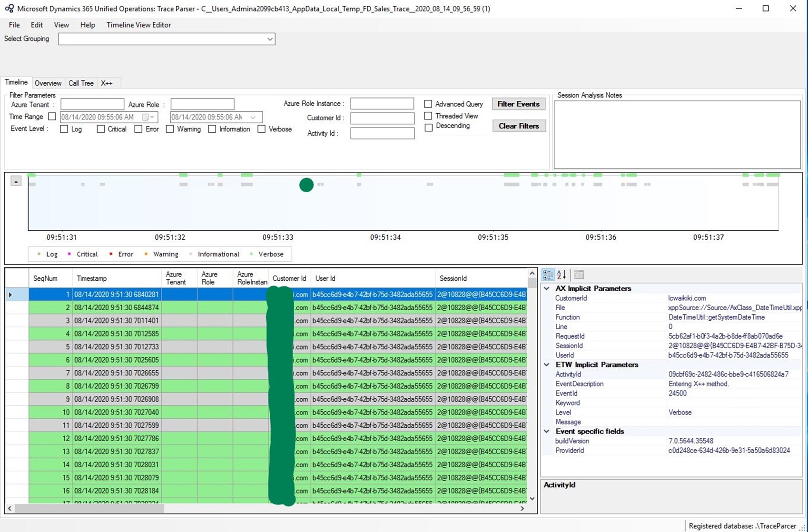Screen dimensions: 808x532
Task: Click the grid vertical scrollbar down arrow
Action: [532, 499]
